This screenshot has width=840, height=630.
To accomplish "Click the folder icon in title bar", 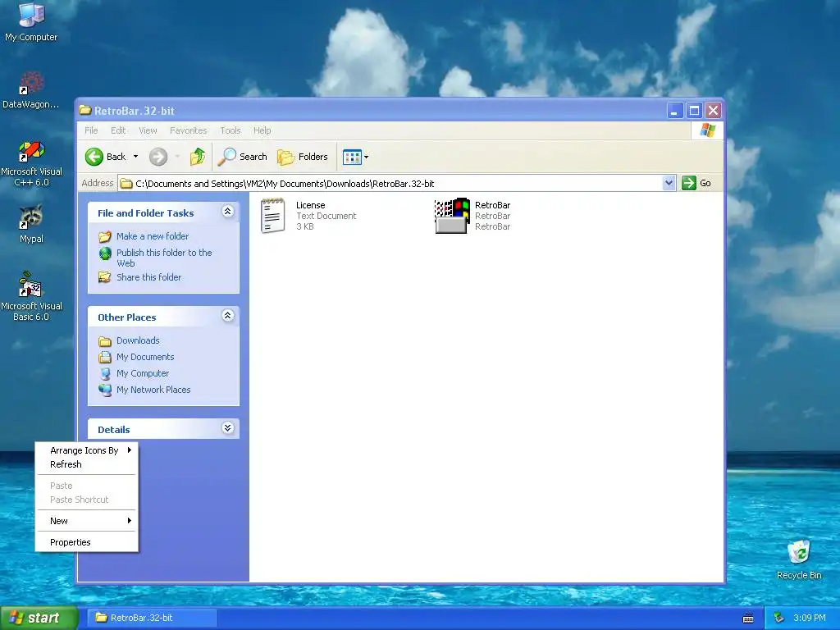I will click(x=85, y=111).
